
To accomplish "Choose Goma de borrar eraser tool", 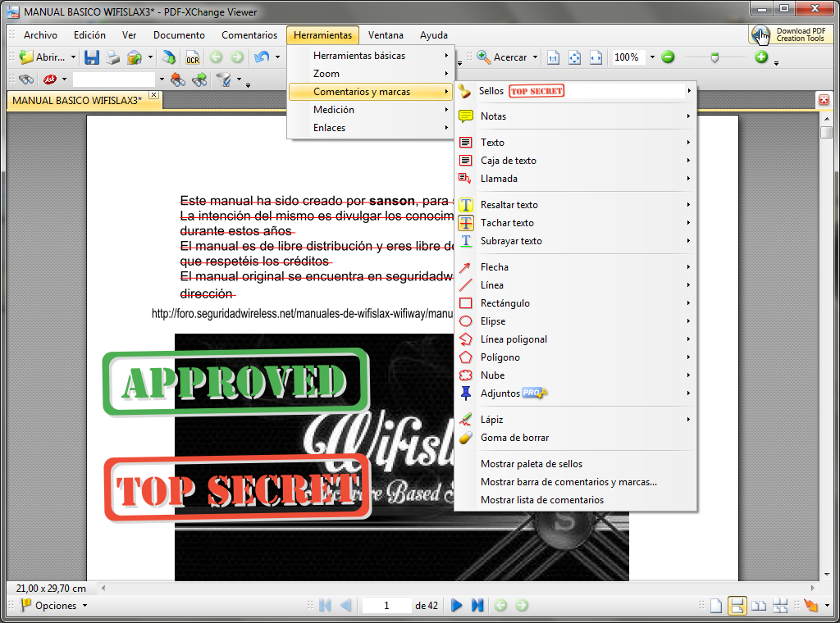I will (x=575, y=438).
